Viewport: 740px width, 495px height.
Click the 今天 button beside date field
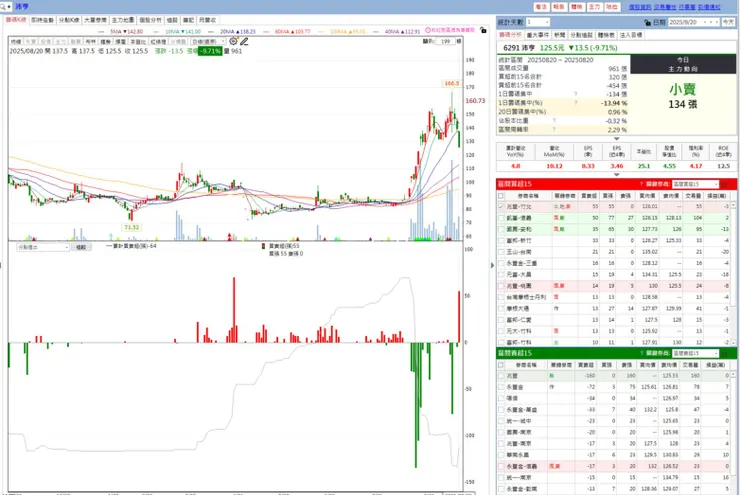click(728, 22)
